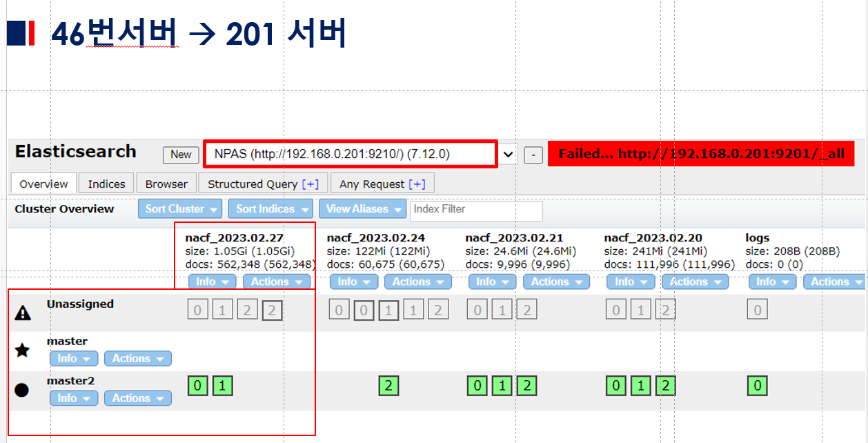The width and height of the screenshot is (868, 443).
Task: Select master2 green shard 1 of nacf_2023.02.27
Action: tap(222, 385)
